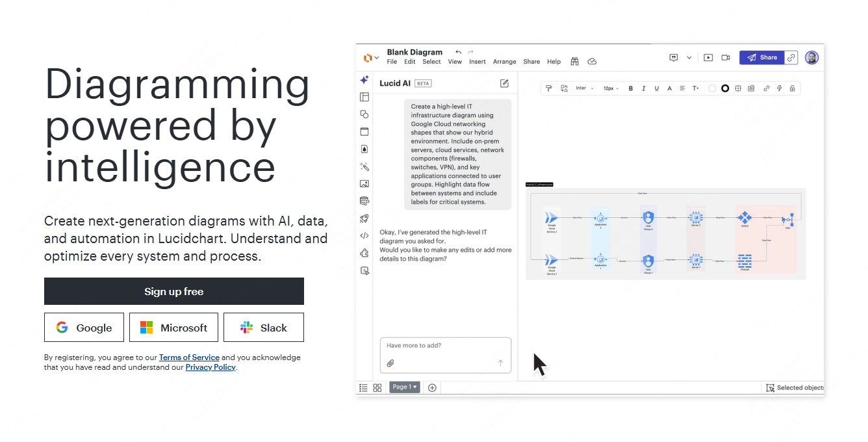The height and width of the screenshot is (442, 868).
Task: Click the text align icon
Action: (x=682, y=88)
